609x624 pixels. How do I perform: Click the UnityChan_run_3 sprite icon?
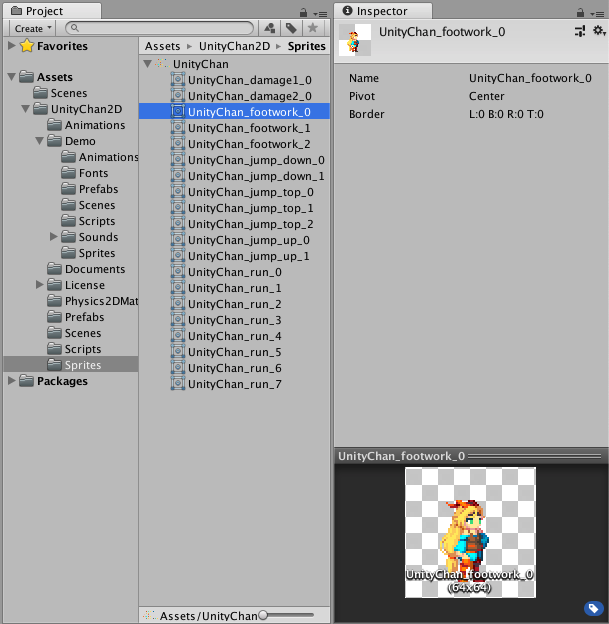(178, 320)
